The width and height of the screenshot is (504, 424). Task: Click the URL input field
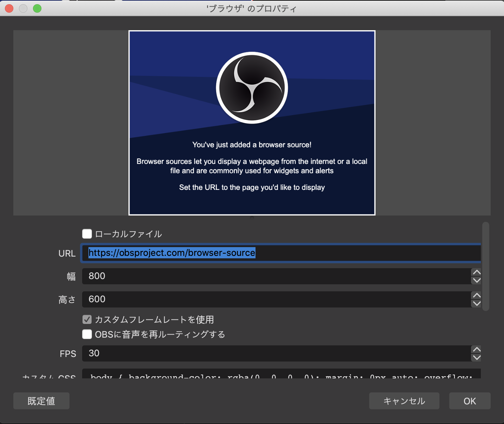point(281,253)
